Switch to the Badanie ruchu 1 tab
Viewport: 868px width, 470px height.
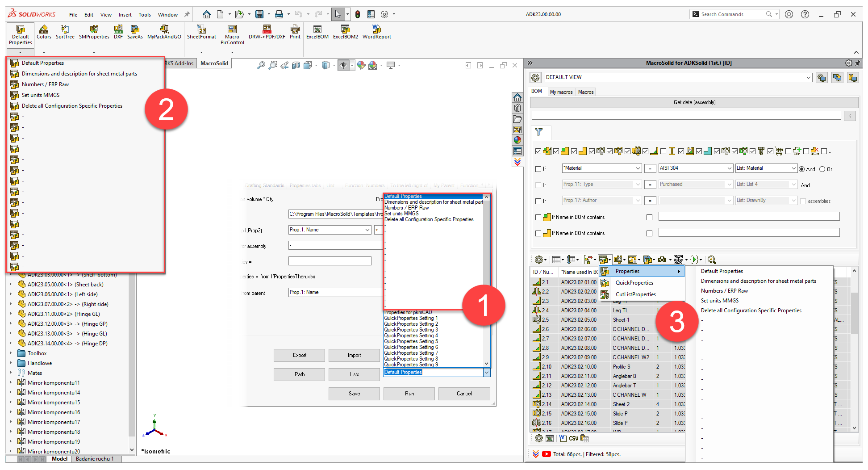point(95,459)
